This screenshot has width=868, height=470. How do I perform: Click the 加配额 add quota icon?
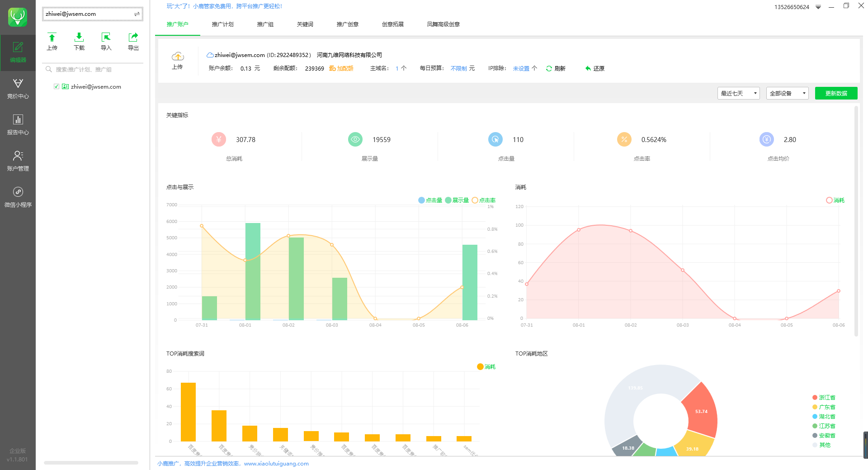pos(332,68)
